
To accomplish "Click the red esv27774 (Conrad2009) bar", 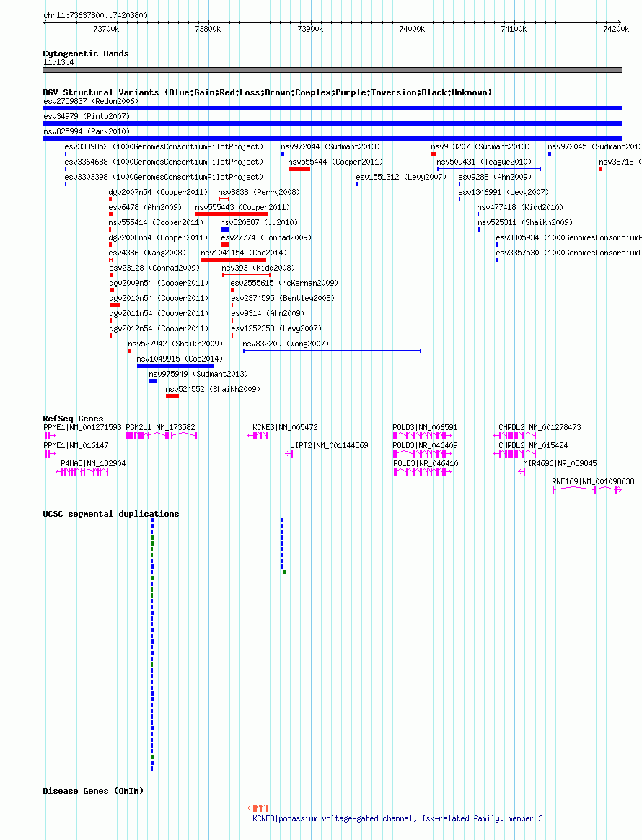I will pyautogui.click(x=225, y=245).
